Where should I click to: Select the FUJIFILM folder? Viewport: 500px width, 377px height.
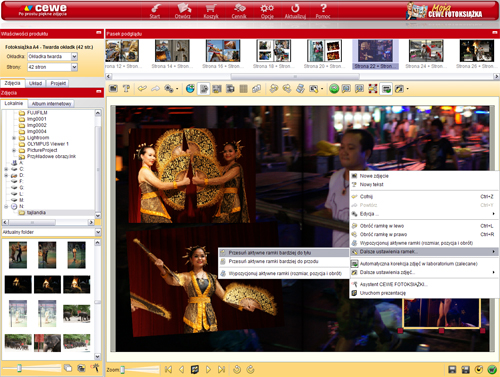click(37, 113)
